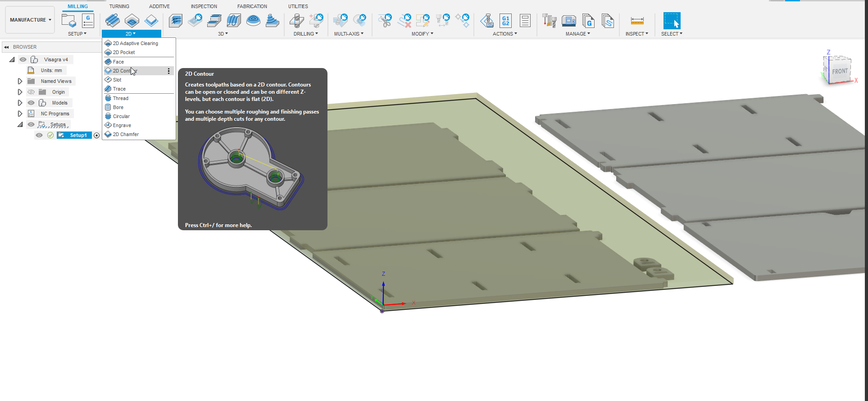Toggle visibility of Visagra v4
This screenshot has height=401, width=868.
(x=23, y=59)
